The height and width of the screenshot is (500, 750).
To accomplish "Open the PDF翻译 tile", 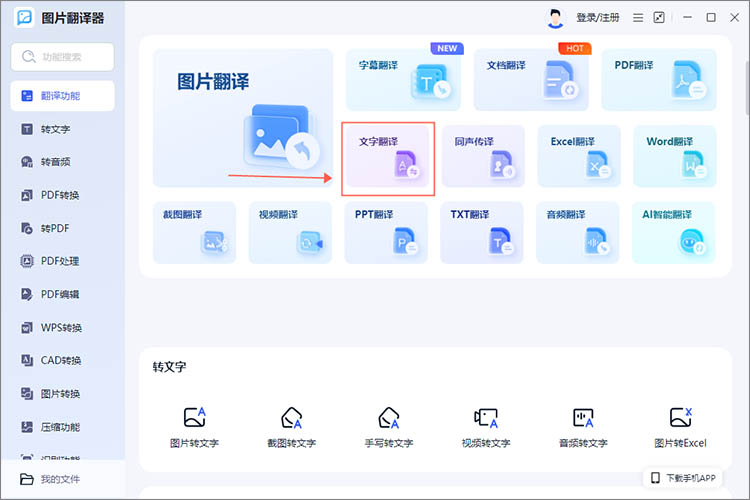I will pyautogui.click(x=659, y=80).
